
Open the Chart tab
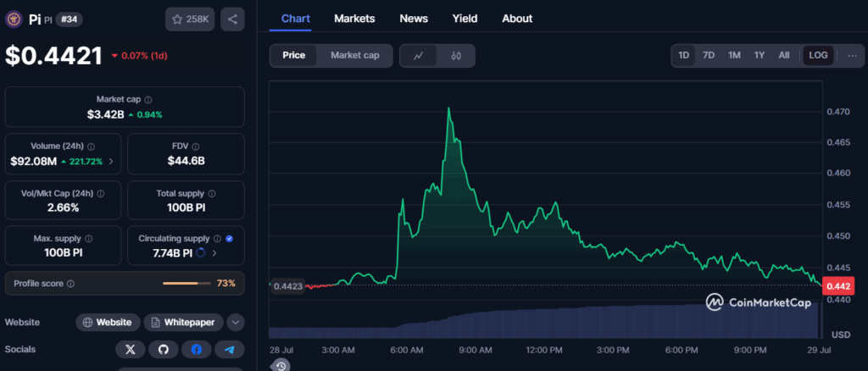296,19
